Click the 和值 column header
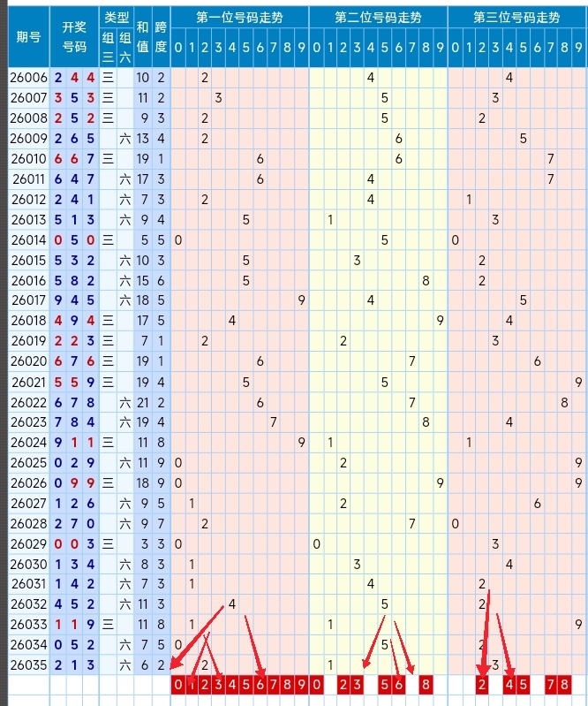 coord(143,37)
